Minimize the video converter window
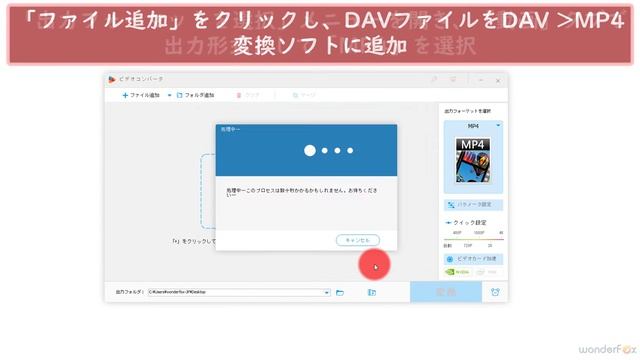The width and height of the screenshot is (640, 360). [x=481, y=80]
